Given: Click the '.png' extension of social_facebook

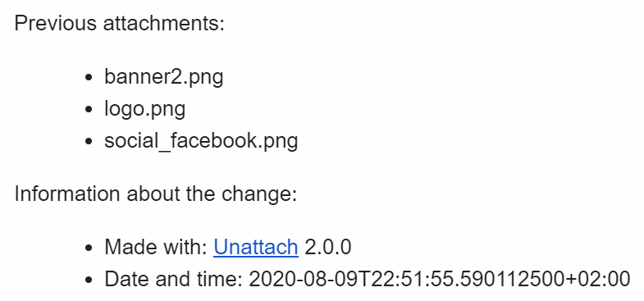Looking at the screenshot, I should pyautogui.click(x=280, y=143).
